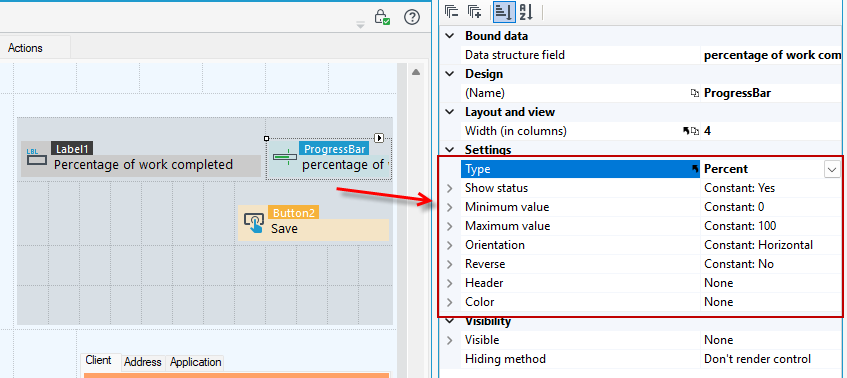Click the Data structure field value
847x378 pixels.
pyautogui.click(x=772, y=55)
